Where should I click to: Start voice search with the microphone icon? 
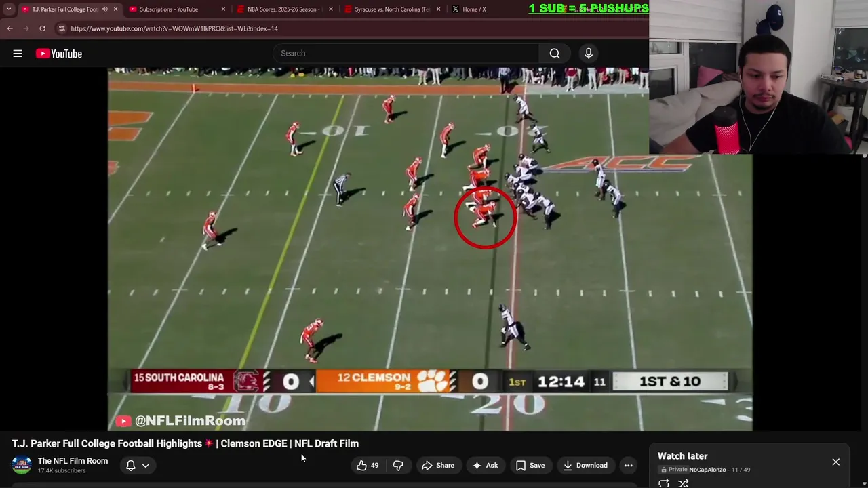[x=589, y=54]
